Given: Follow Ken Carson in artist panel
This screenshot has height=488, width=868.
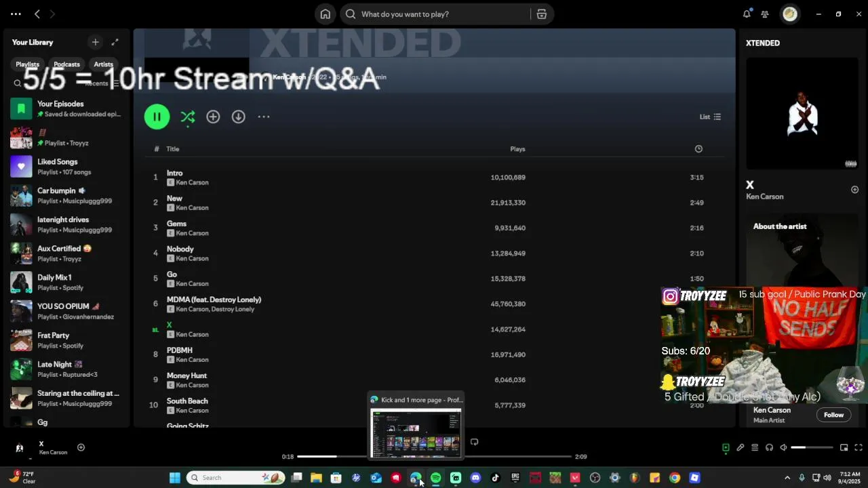Looking at the screenshot, I should [833, 415].
